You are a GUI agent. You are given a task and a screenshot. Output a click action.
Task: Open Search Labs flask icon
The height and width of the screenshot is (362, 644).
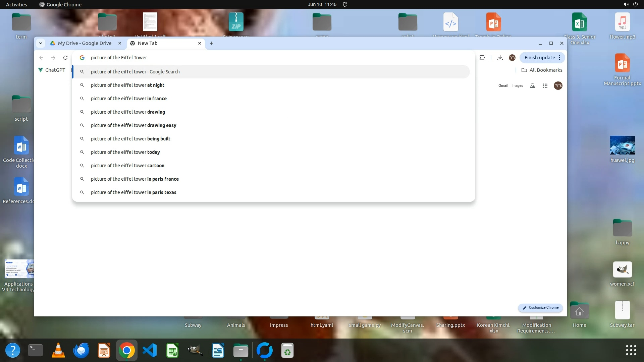click(x=532, y=86)
